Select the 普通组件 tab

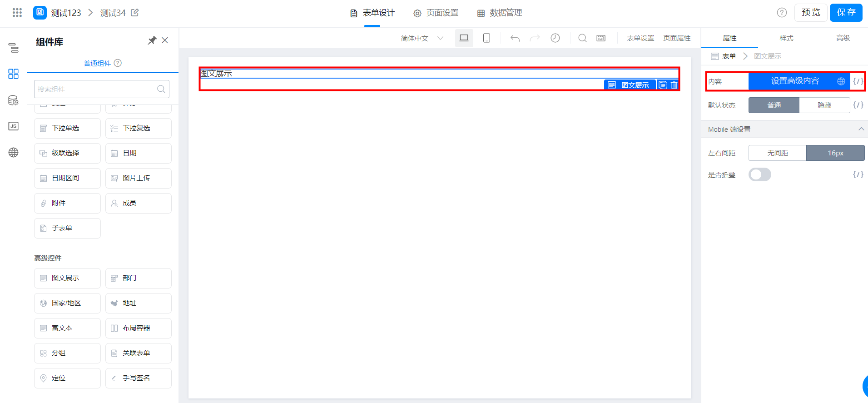(97, 63)
